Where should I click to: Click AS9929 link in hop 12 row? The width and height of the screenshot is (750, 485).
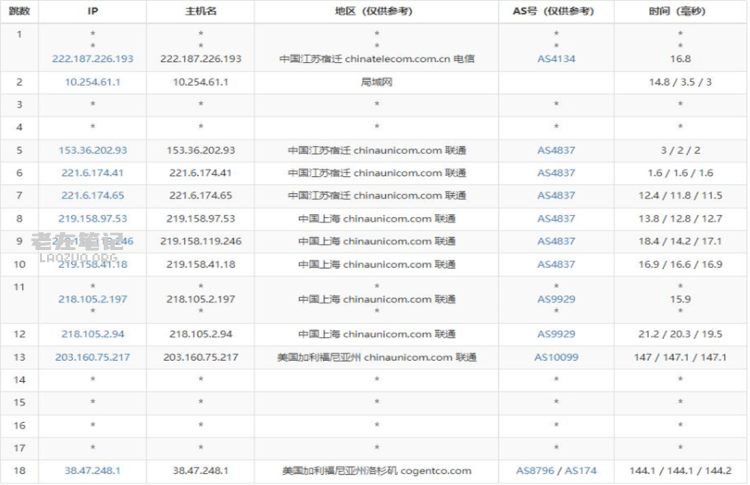(x=556, y=333)
